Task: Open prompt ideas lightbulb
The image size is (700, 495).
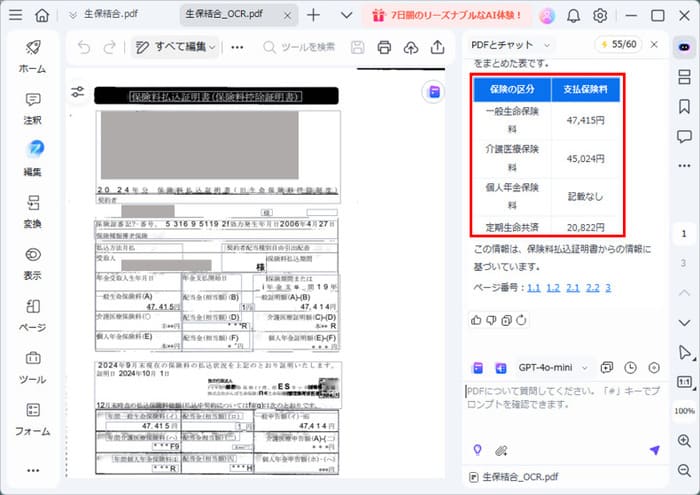Action: pos(477,450)
